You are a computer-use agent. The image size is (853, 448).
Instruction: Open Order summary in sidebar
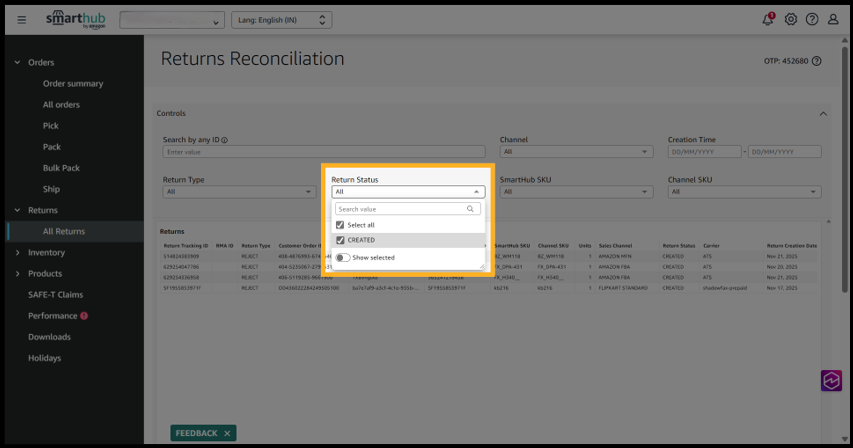pyautogui.click(x=73, y=84)
